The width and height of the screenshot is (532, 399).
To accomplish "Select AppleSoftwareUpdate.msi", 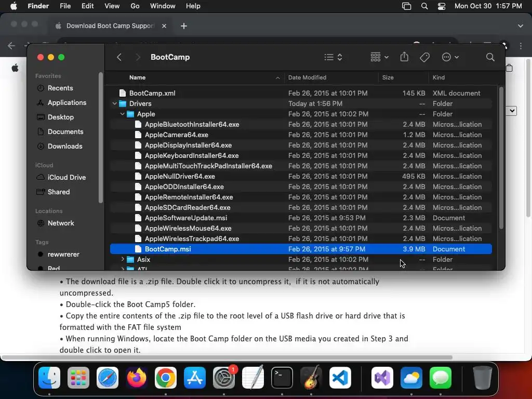I will point(301,218).
